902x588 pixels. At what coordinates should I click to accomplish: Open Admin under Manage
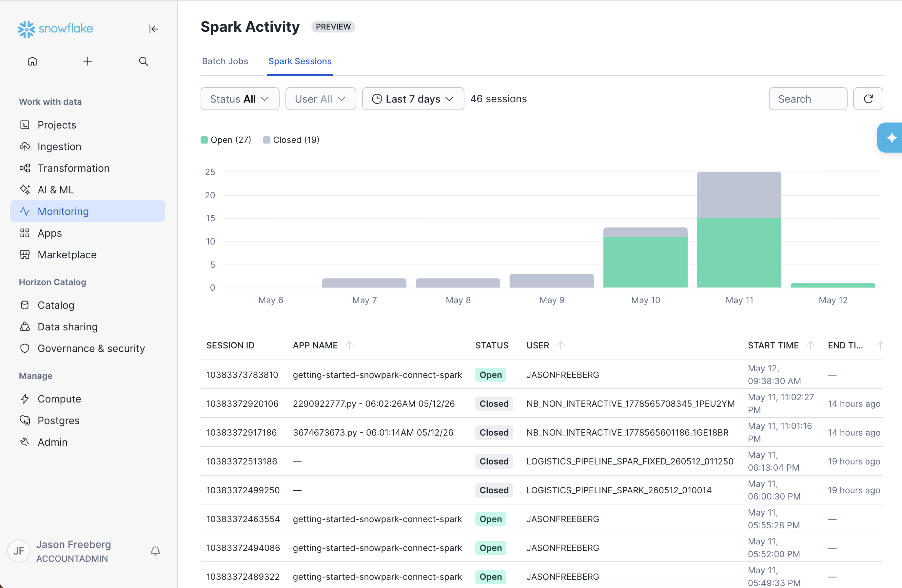pyautogui.click(x=88, y=442)
